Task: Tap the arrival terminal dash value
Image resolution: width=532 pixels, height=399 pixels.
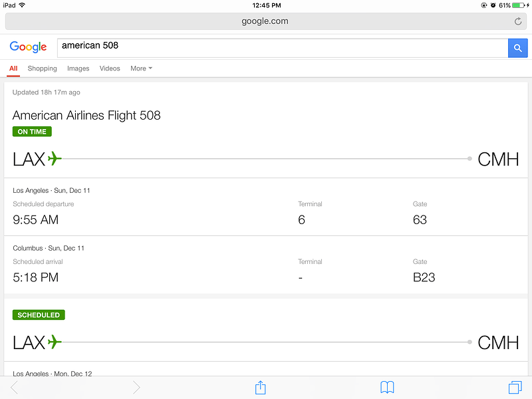Action: coord(301,278)
